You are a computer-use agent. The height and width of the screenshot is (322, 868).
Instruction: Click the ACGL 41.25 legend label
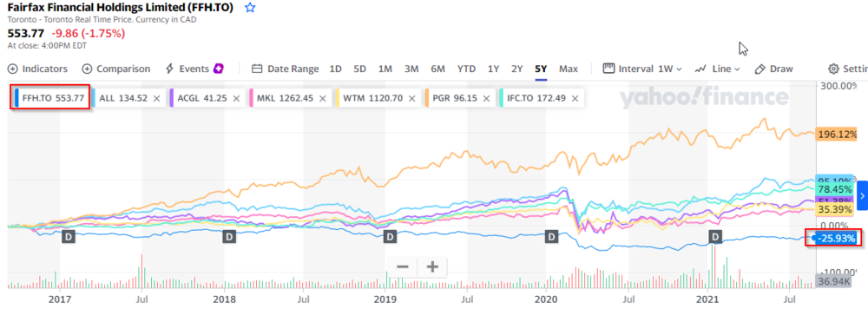click(202, 98)
